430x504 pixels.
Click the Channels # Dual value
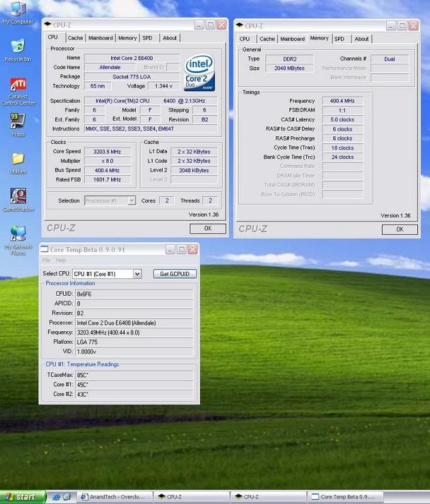[390, 59]
